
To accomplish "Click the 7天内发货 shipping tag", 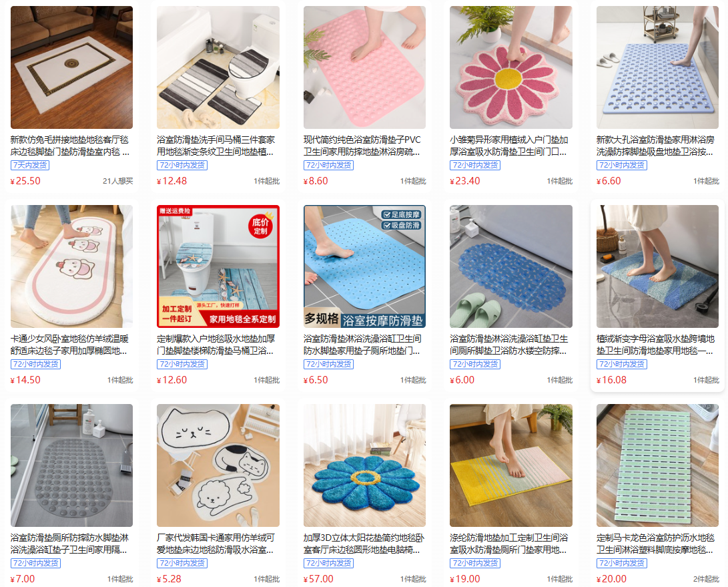I will coord(30,165).
